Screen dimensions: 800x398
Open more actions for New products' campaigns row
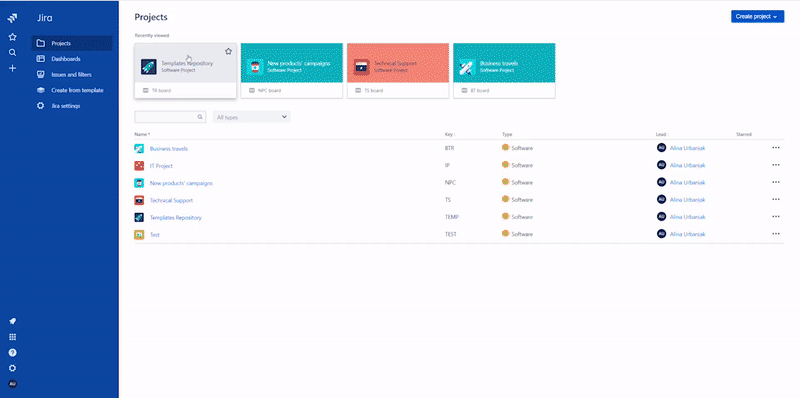(776, 182)
